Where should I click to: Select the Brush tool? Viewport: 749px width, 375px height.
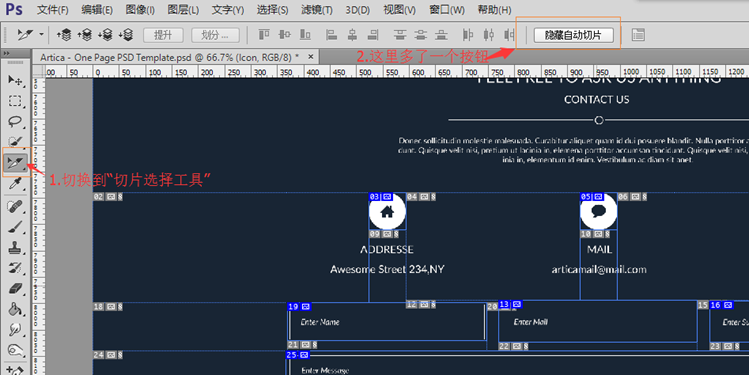pos(15,227)
